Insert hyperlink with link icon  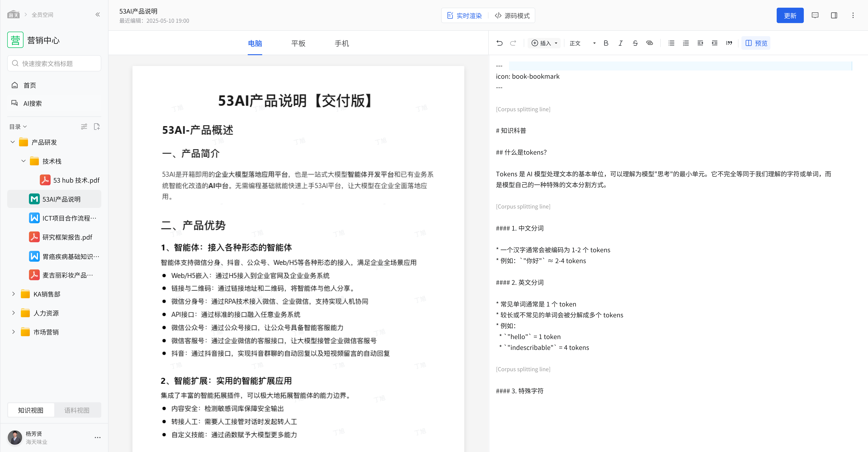point(649,43)
